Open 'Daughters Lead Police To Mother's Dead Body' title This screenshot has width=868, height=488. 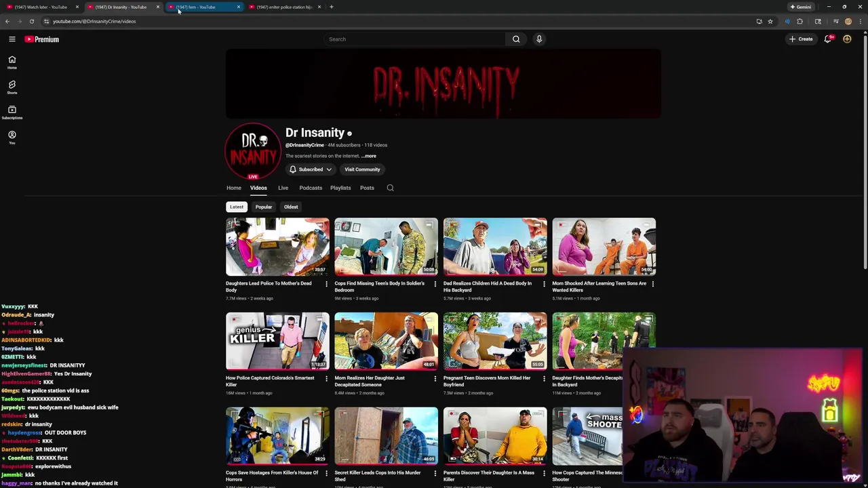269,287
